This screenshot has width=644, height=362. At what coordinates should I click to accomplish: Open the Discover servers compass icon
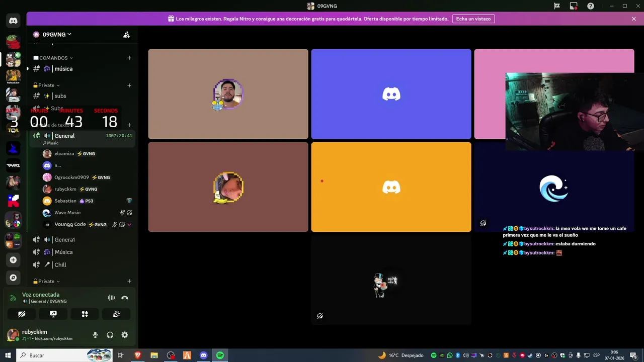(13, 278)
